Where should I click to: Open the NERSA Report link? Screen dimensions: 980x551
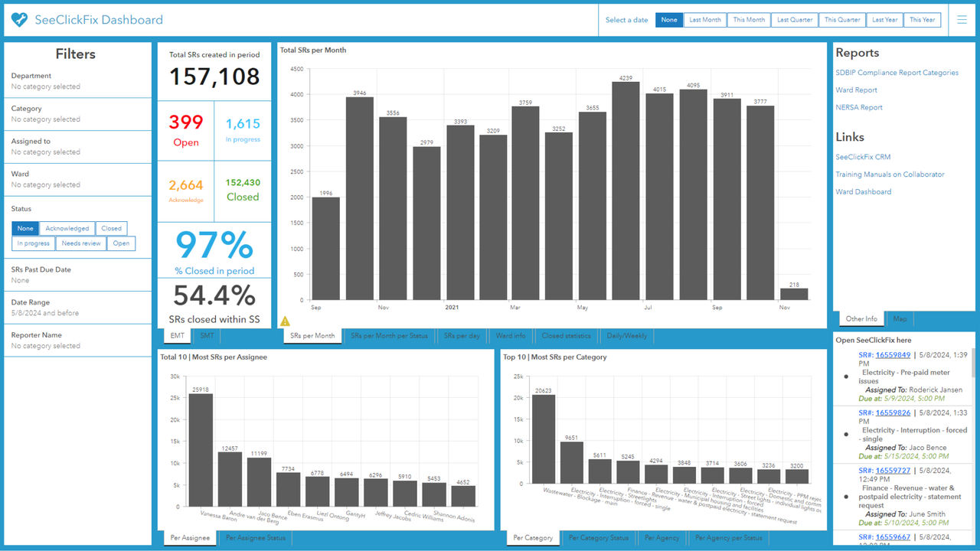click(859, 108)
